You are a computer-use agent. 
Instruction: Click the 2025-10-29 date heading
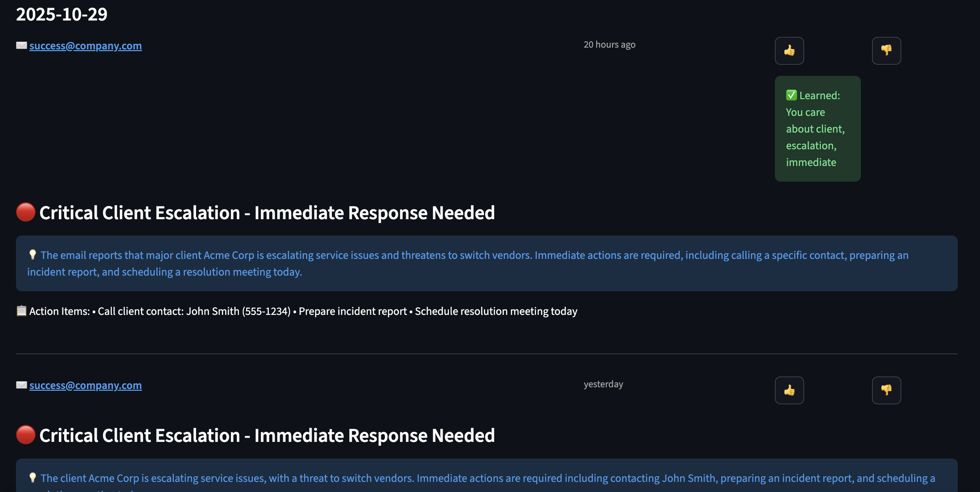pyautogui.click(x=62, y=15)
